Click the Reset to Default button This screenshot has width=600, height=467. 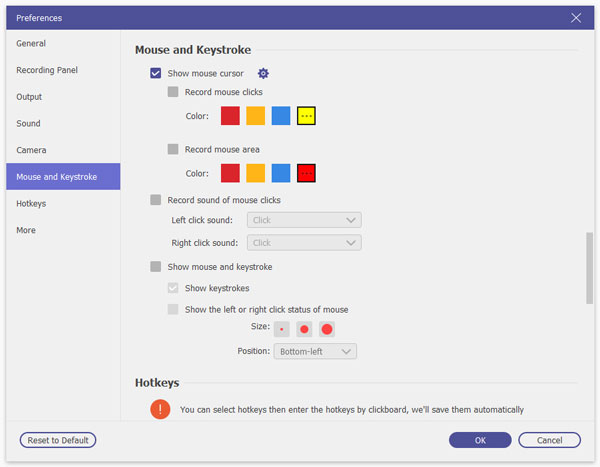tap(58, 440)
